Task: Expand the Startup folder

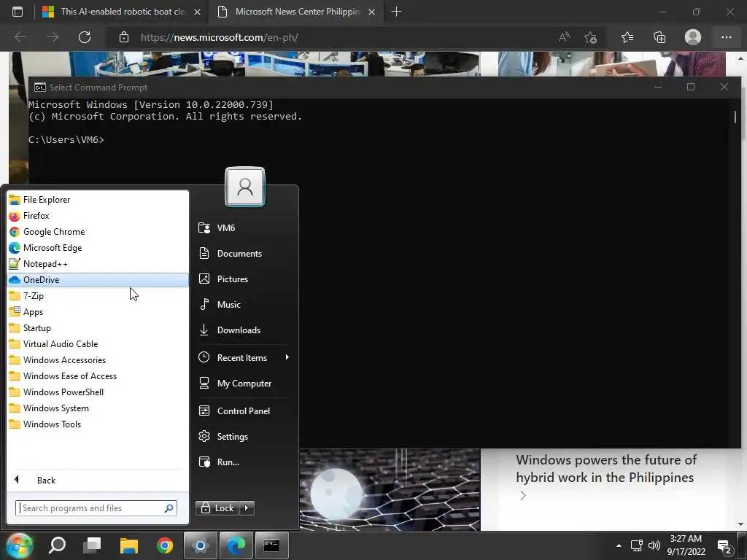Action: coord(98,328)
